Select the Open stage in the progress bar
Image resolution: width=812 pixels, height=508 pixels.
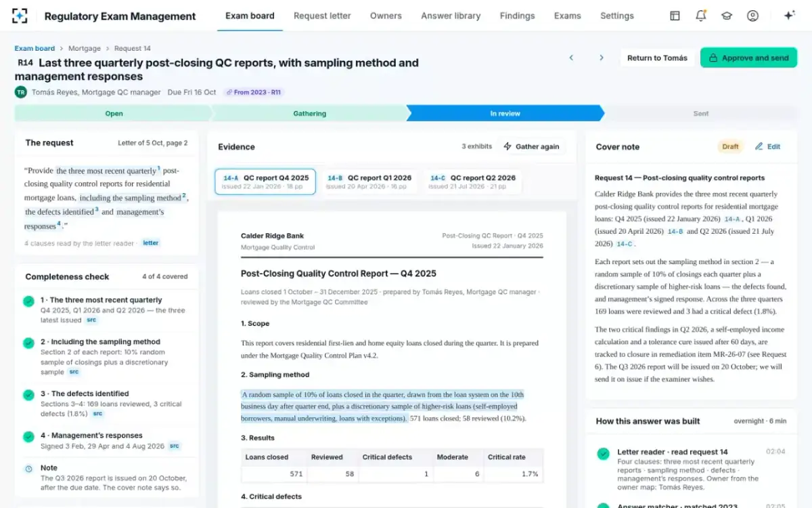click(114, 114)
